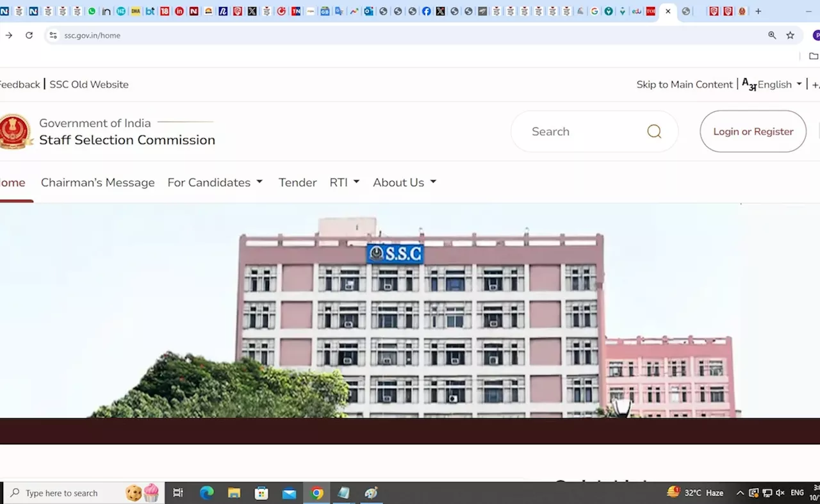Image resolution: width=820 pixels, height=504 pixels.
Task: Switch to the Facebook browser tab
Action: [x=426, y=12]
